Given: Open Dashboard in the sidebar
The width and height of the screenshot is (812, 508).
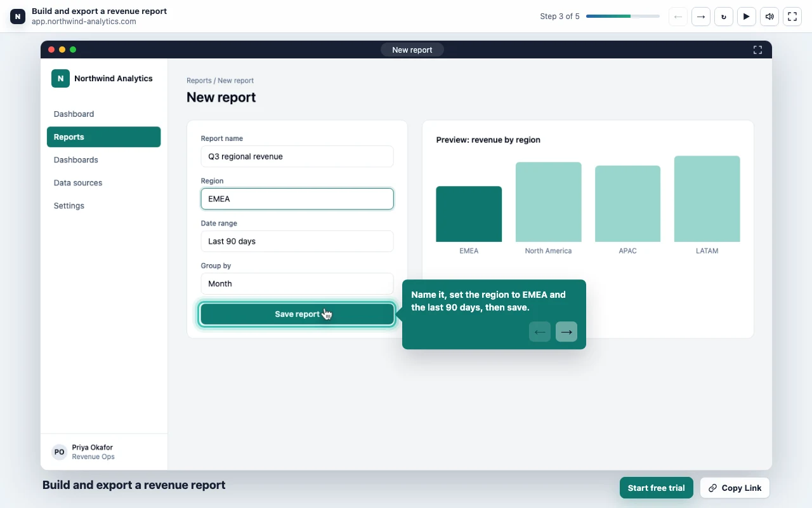Looking at the screenshot, I should click(x=103, y=114).
